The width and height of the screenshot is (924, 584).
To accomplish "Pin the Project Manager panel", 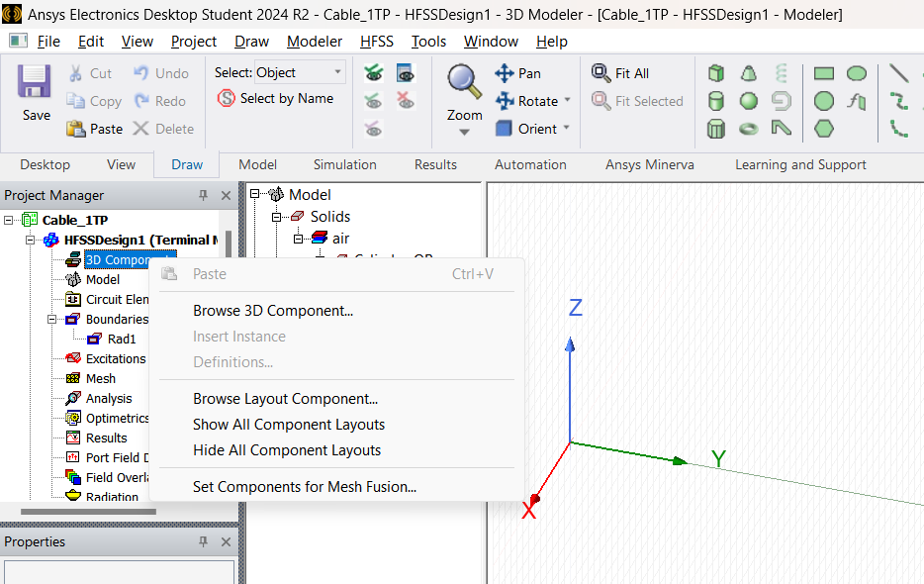I will pyautogui.click(x=204, y=195).
